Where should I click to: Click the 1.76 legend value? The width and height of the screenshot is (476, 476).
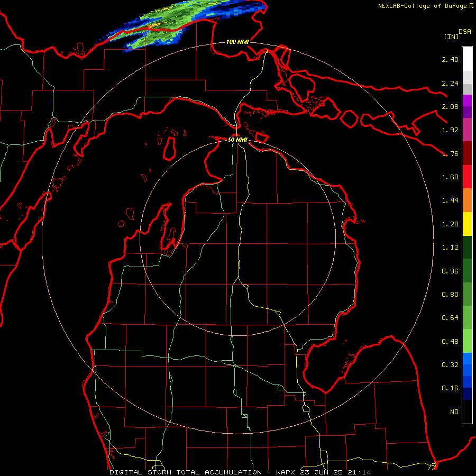pyautogui.click(x=450, y=153)
